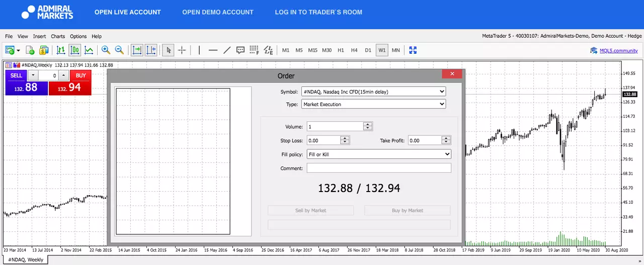Open the Help menu
644x265 pixels.
[x=97, y=36]
